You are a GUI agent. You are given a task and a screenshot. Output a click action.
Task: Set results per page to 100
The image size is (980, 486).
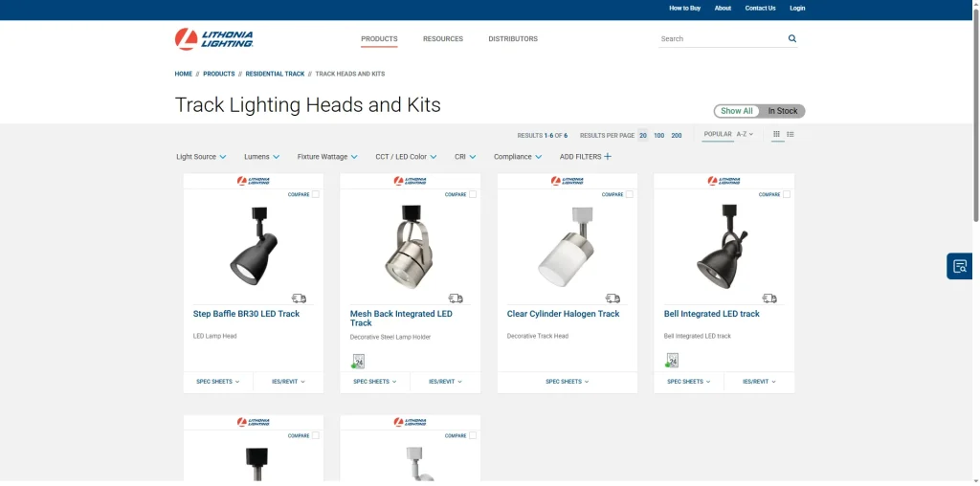click(658, 136)
